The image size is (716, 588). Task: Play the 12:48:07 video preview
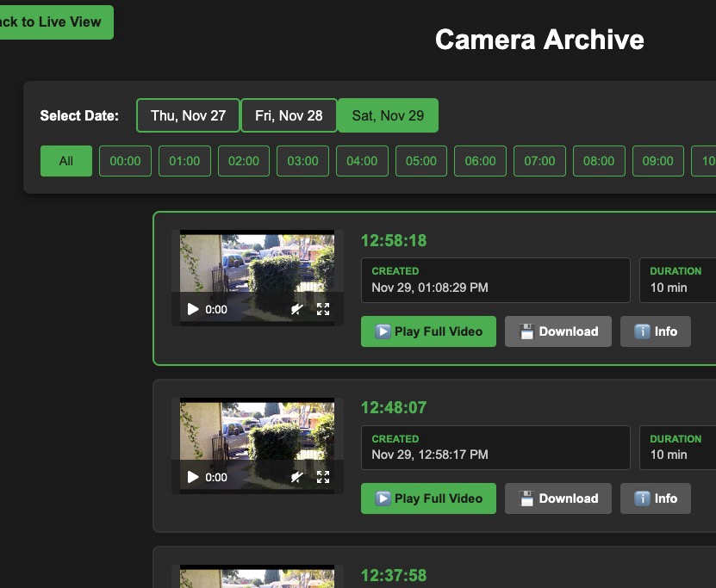pyautogui.click(x=193, y=477)
